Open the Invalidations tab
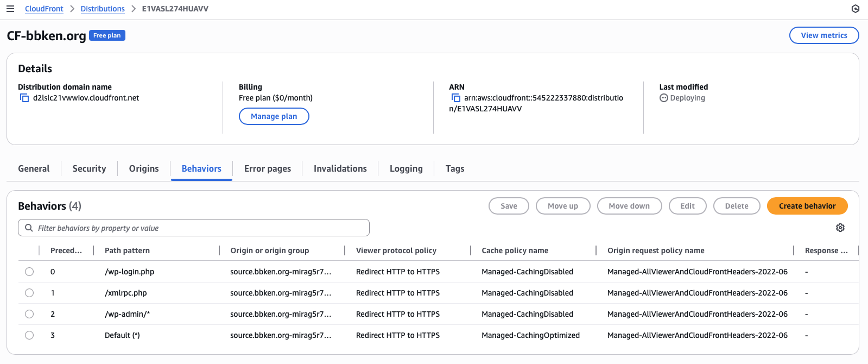Image resolution: width=868 pixels, height=364 pixels. pos(340,168)
